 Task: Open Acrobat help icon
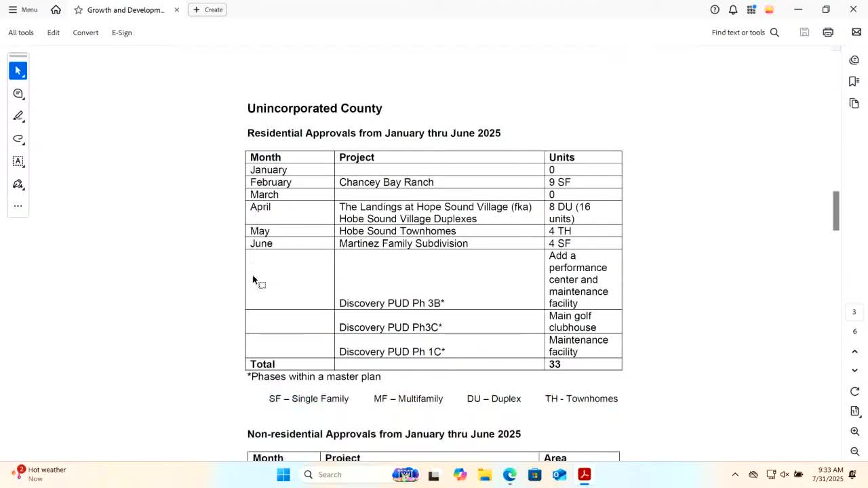pos(715,9)
